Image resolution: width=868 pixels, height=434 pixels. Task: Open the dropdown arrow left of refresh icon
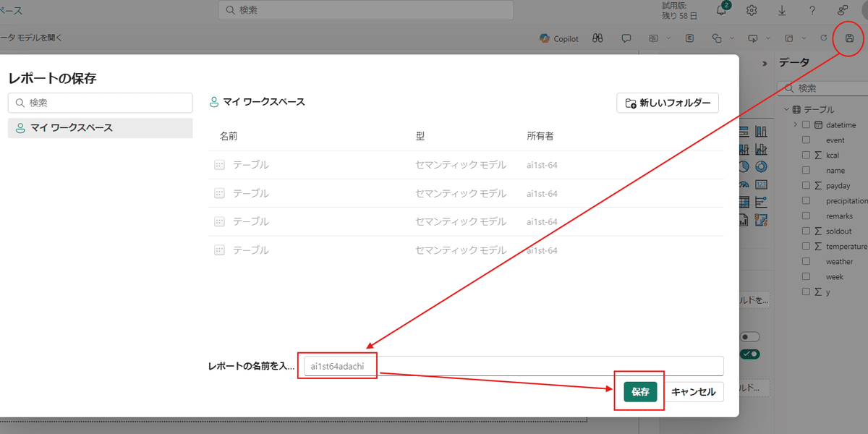click(x=804, y=38)
